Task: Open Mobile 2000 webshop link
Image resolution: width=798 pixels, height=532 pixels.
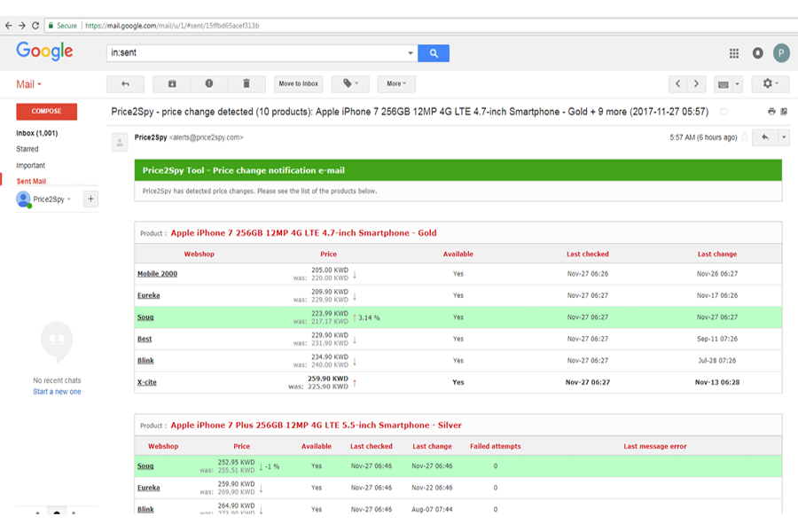Action: 157,274
